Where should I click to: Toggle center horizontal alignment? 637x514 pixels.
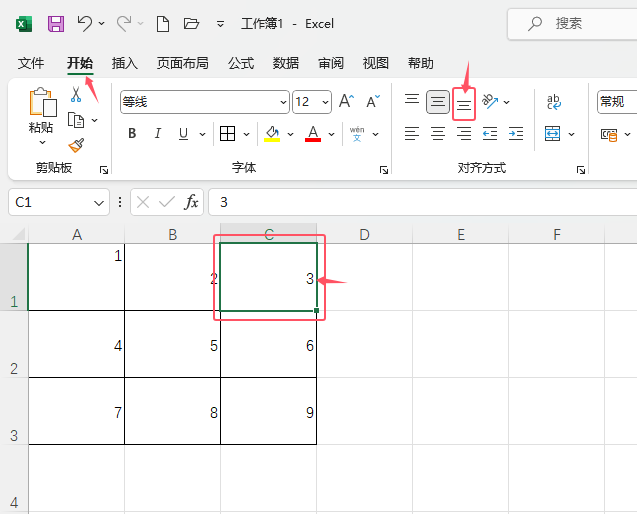[438, 134]
